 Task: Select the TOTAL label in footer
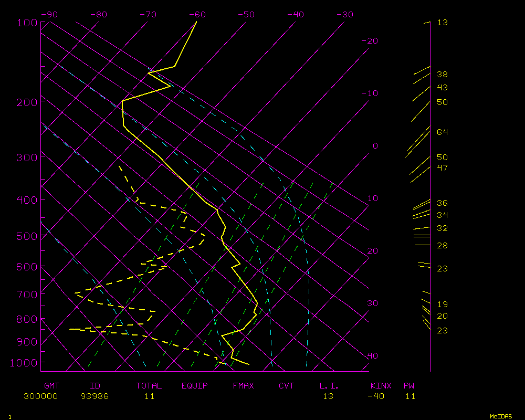149,385
